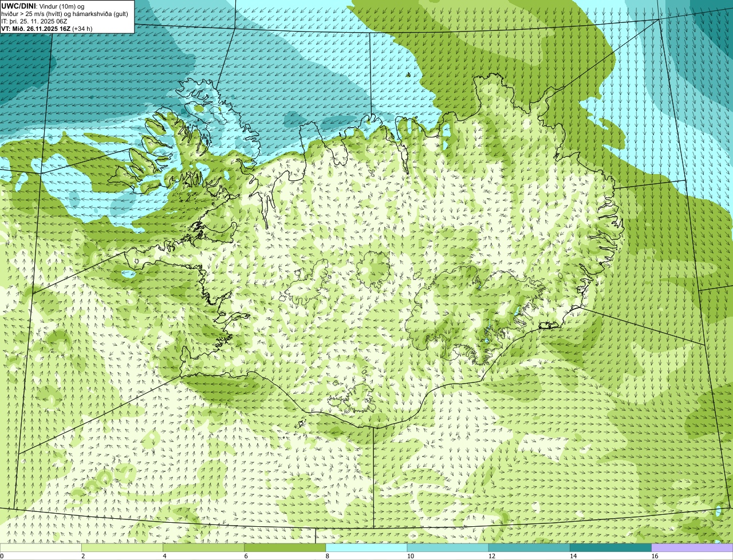
Task: Click the pale yellow 0–2 legend swatch
Action: 41,547
